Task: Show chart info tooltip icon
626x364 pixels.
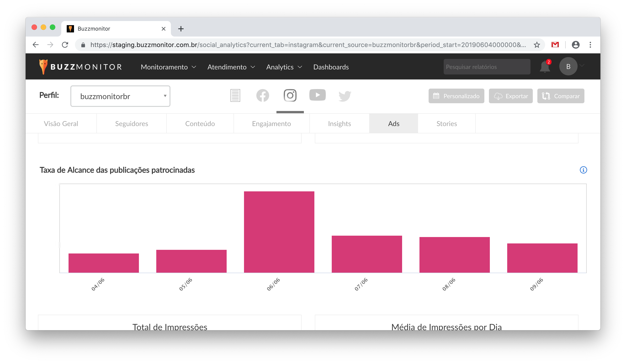Action: click(583, 170)
